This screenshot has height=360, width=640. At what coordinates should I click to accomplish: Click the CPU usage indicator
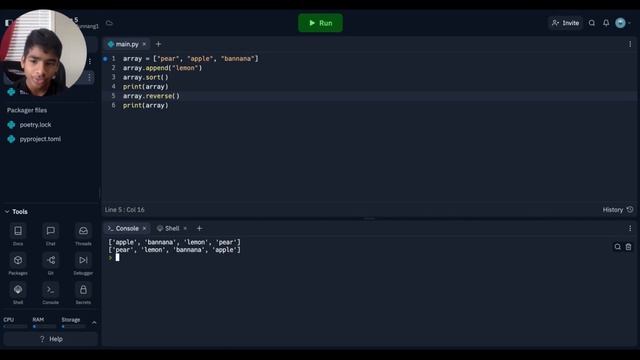pos(15,322)
